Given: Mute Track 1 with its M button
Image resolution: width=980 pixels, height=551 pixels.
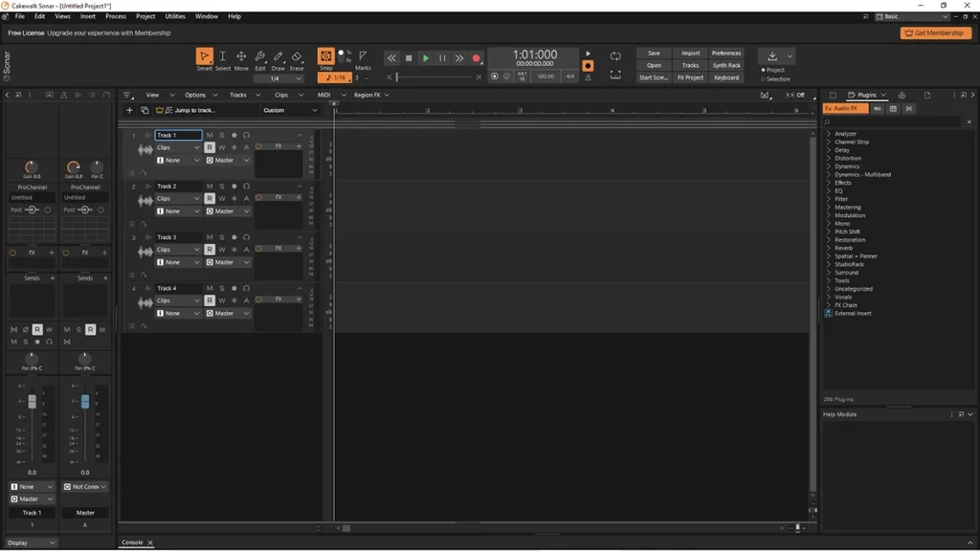Looking at the screenshot, I should click(209, 135).
